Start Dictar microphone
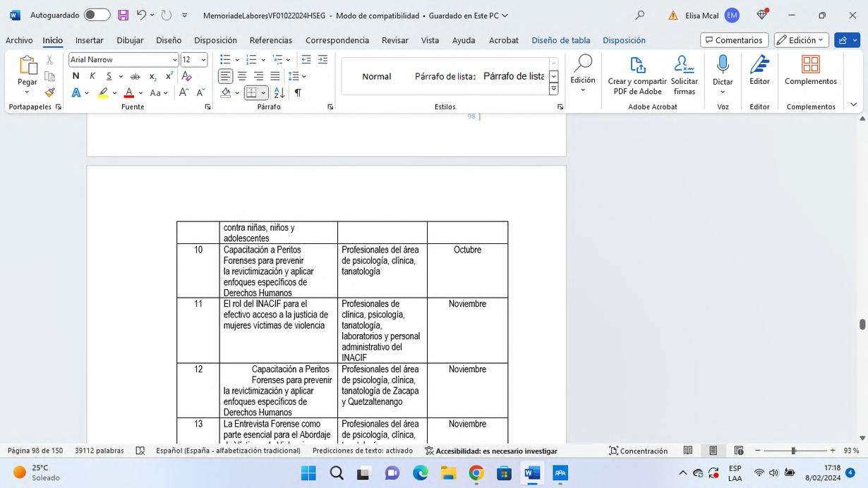Viewport: 868px width, 488px height. click(723, 73)
